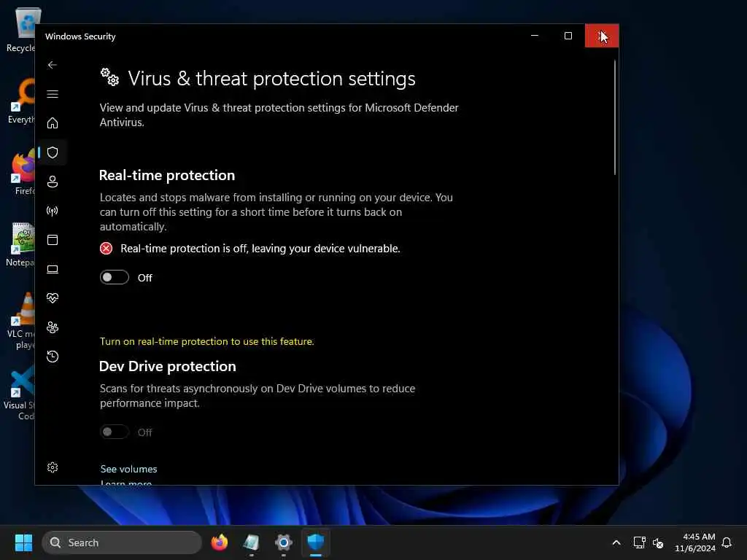Open the Settings gear app in the taskbar
This screenshot has width=747, height=560.
click(x=284, y=542)
